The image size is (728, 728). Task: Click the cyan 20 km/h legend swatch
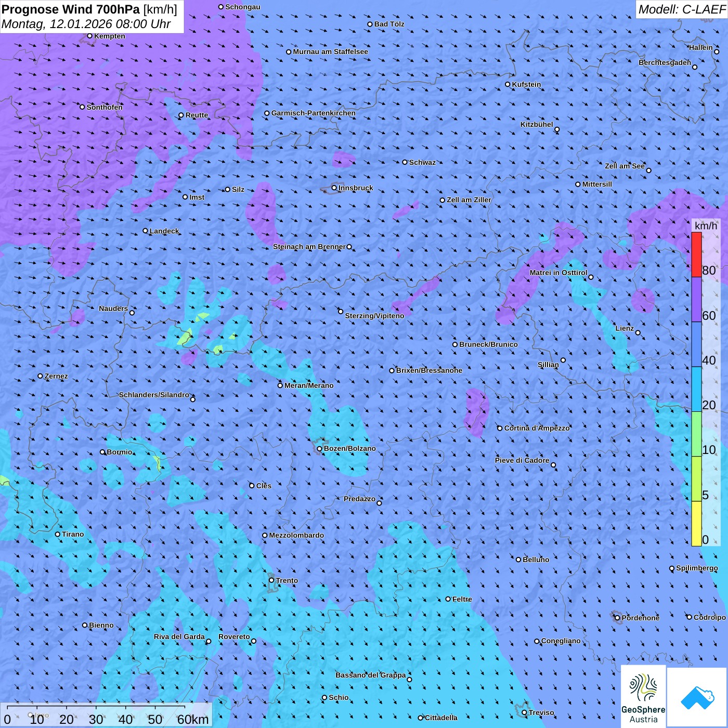pos(696,389)
